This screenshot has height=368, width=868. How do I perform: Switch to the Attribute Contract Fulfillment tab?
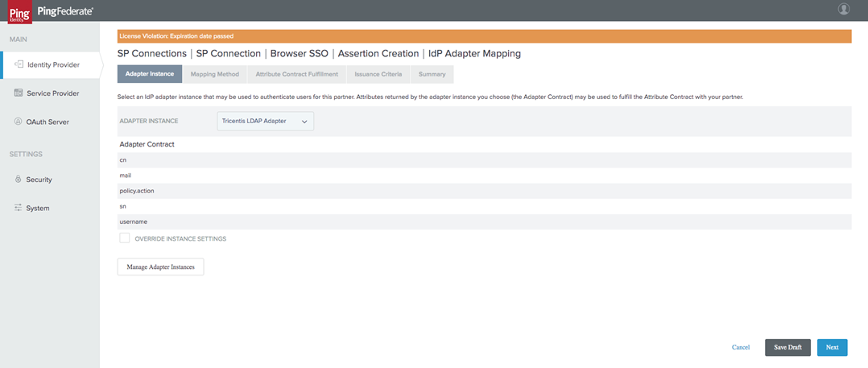(296, 74)
